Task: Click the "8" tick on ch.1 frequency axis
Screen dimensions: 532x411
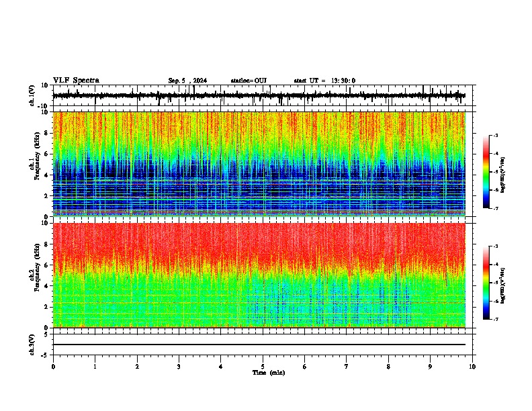Action: [x=46, y=133]
